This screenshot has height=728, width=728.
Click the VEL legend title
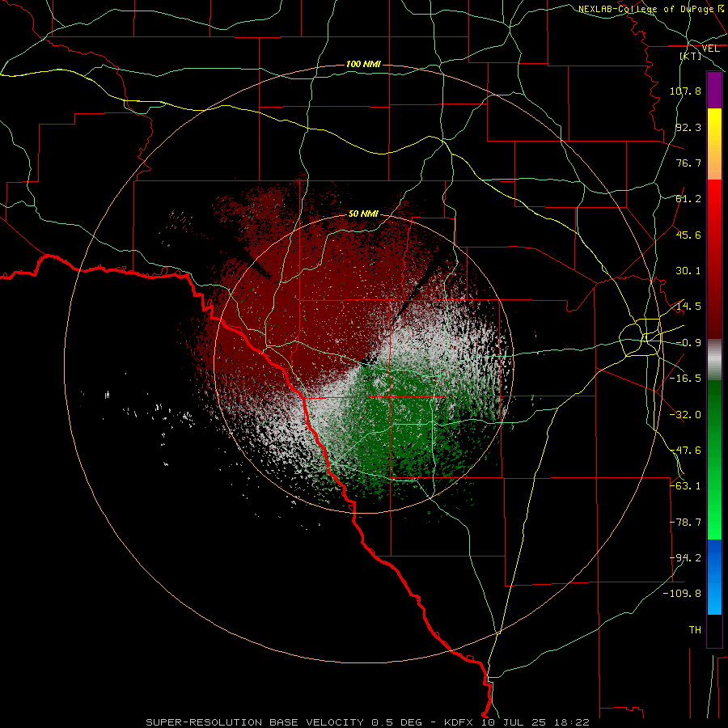710,49
